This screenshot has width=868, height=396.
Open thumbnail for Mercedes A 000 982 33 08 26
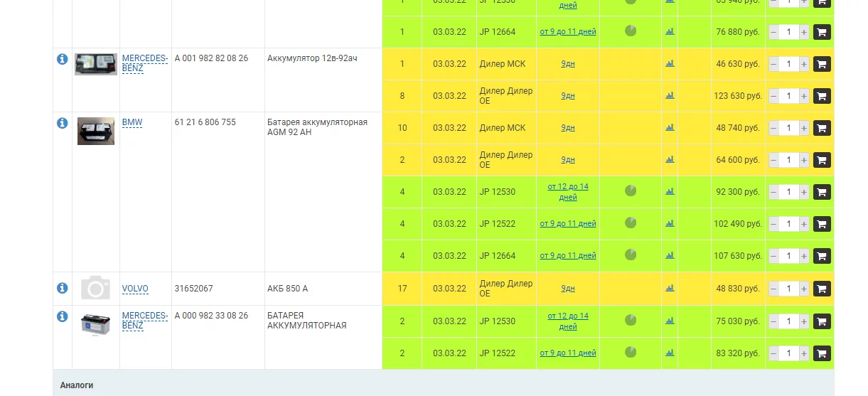(x=95, y=325)
